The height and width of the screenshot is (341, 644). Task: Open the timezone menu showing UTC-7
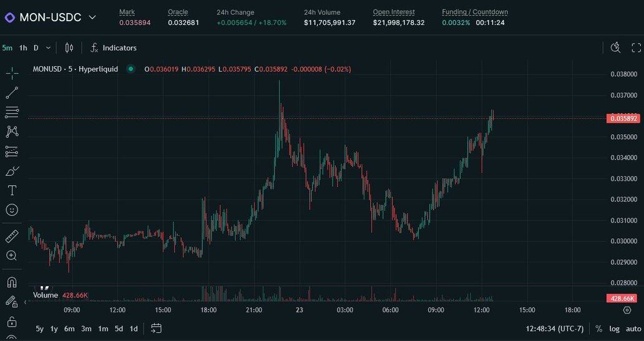555,329
